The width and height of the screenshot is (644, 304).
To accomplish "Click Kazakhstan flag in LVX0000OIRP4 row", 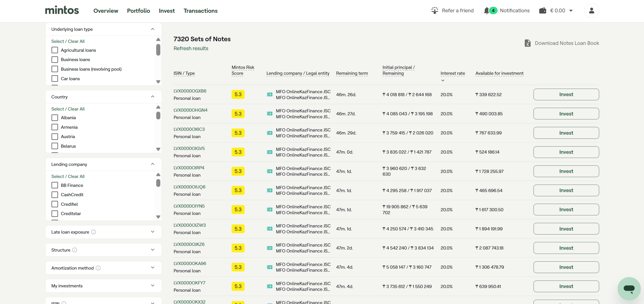I will (269, 171).
